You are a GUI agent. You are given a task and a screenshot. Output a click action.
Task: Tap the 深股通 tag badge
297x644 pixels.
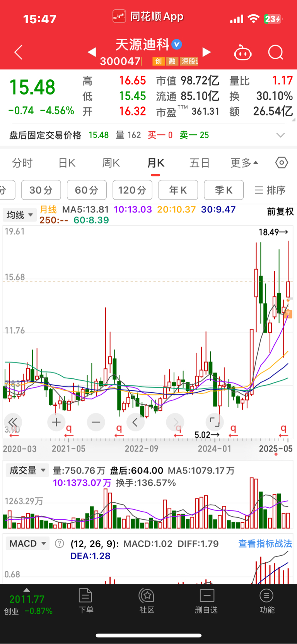pos(189,61)
